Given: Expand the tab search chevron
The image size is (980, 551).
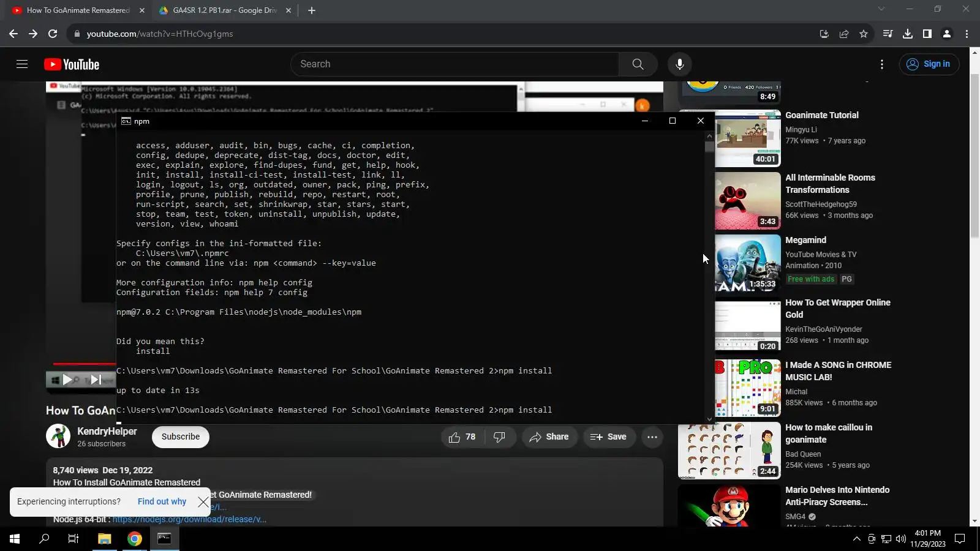Looking at the screenshot, I should click(x=881, y=9).
